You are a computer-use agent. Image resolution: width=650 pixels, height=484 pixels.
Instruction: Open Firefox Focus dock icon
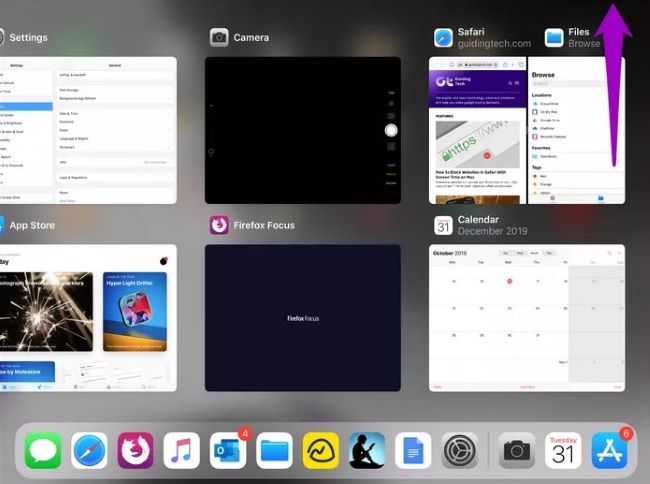[x=136, y=450]
